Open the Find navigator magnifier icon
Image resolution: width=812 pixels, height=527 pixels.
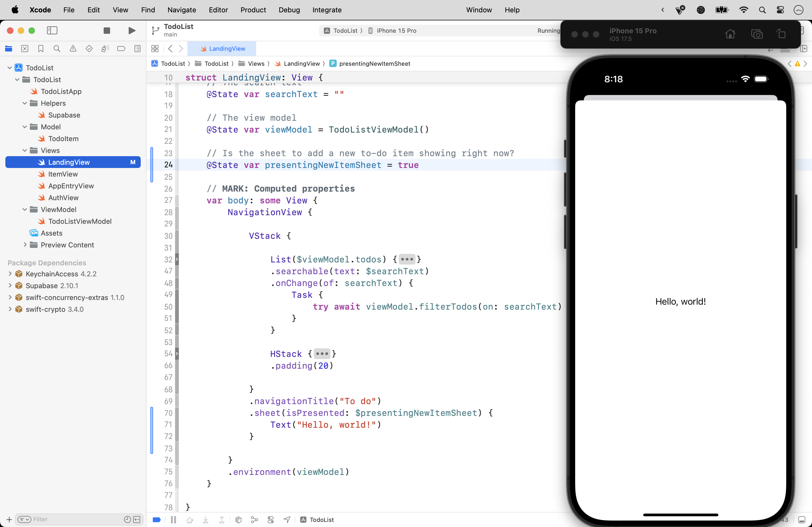coord(57,49)
